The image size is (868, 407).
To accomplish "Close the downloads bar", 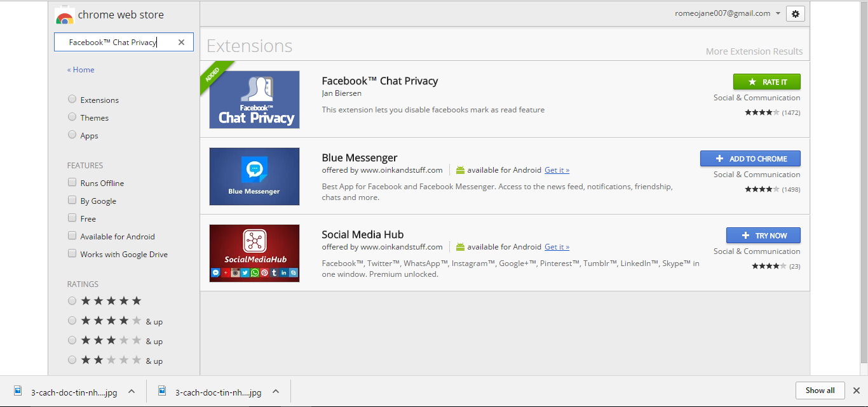I will 856,390.
